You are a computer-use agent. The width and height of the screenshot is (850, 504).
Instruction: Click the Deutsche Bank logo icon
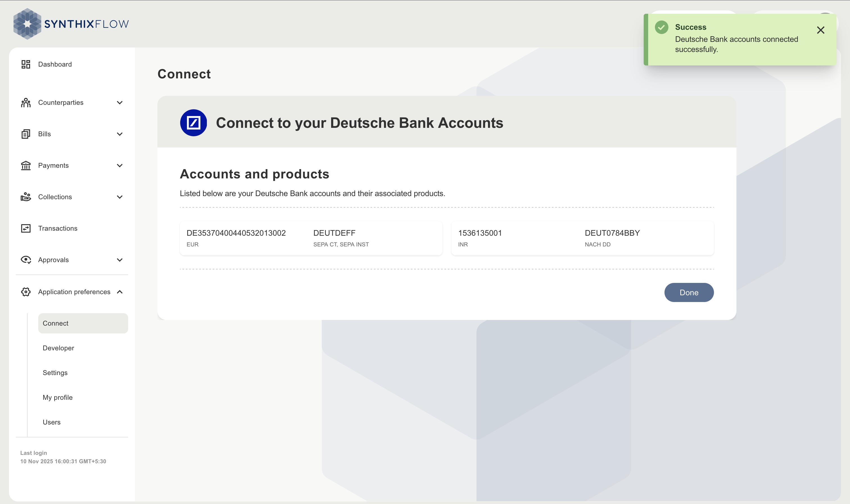tap(193, 122)
